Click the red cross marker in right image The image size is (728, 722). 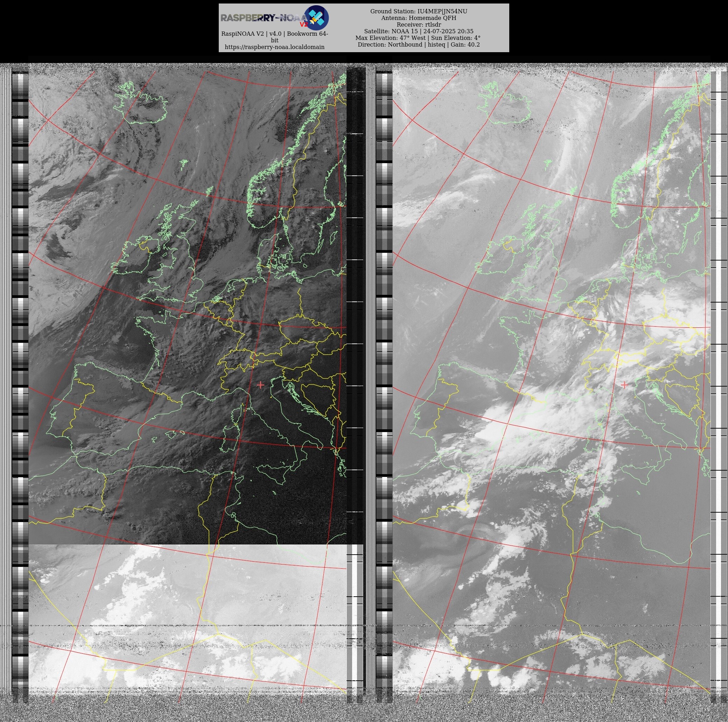click(624, 385)
